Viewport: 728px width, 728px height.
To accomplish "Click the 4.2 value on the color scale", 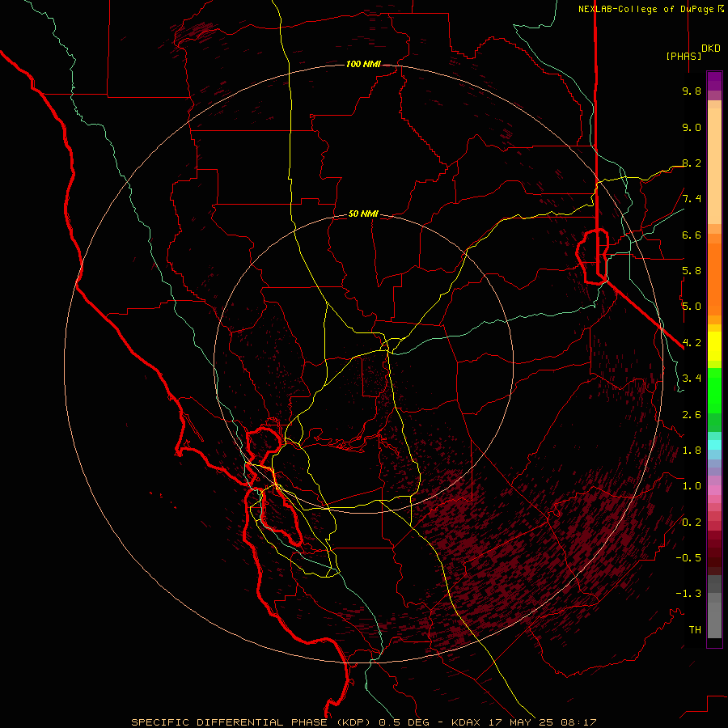I will click(x=692, y=343).
